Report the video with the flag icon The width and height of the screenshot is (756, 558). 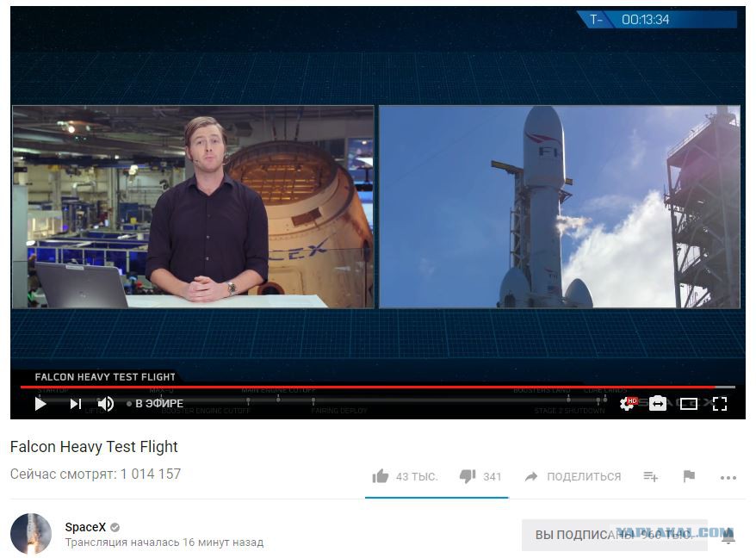(690, 476)
